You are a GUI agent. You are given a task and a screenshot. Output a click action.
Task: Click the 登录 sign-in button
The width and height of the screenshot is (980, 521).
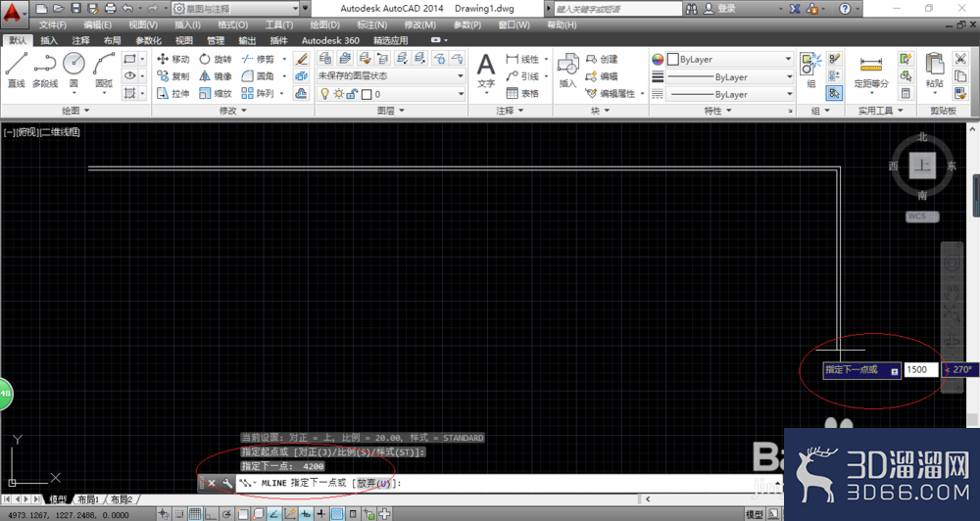coord(726,9)
